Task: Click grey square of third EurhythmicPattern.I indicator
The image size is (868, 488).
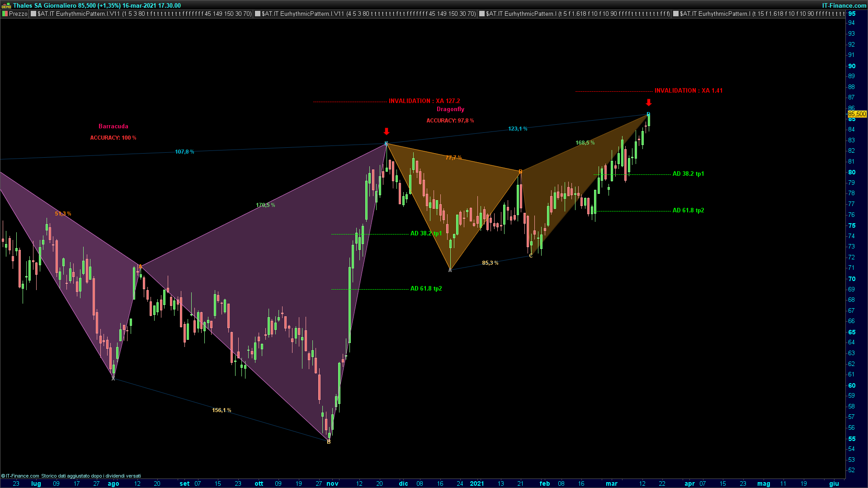Action: coord(482,14)
